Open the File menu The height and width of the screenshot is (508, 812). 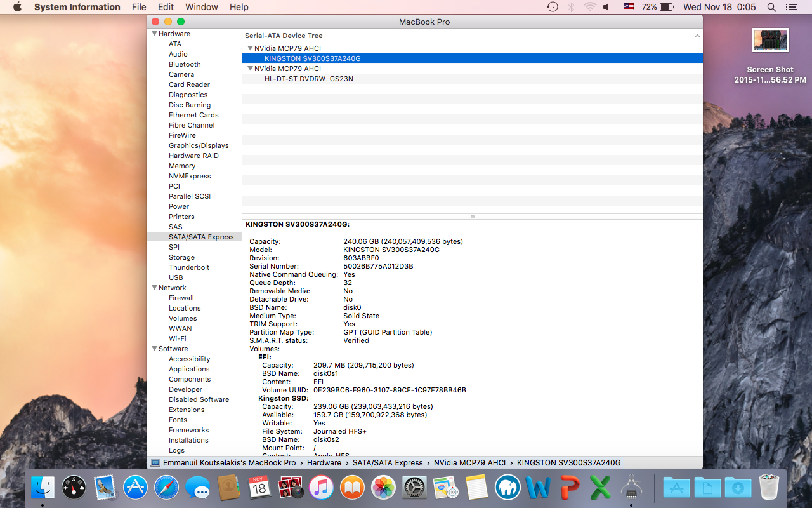coord(139,7)
